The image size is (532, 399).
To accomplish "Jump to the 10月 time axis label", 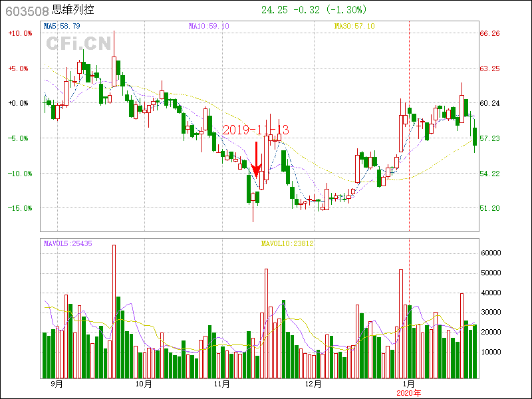I will (144, 384).
